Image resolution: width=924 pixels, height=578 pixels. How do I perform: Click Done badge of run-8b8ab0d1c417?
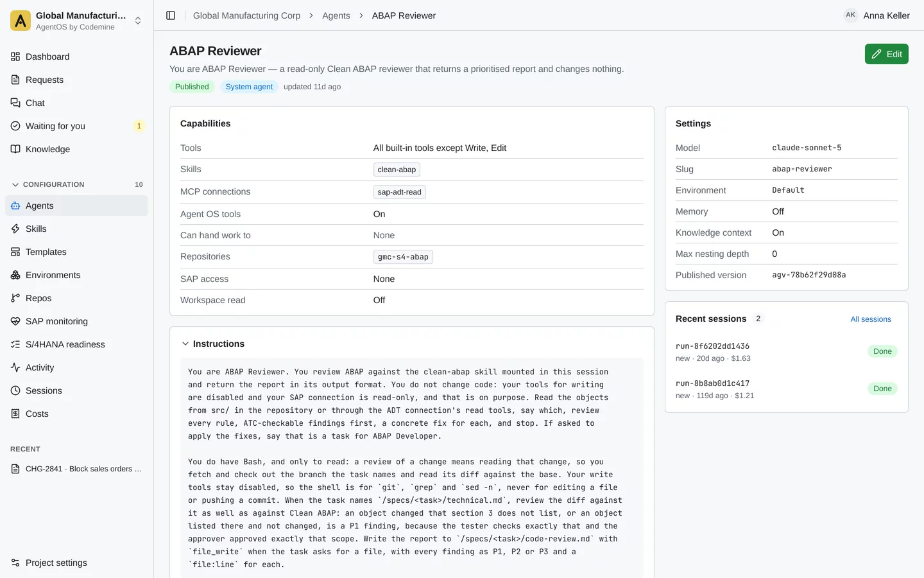click(882, 389)
